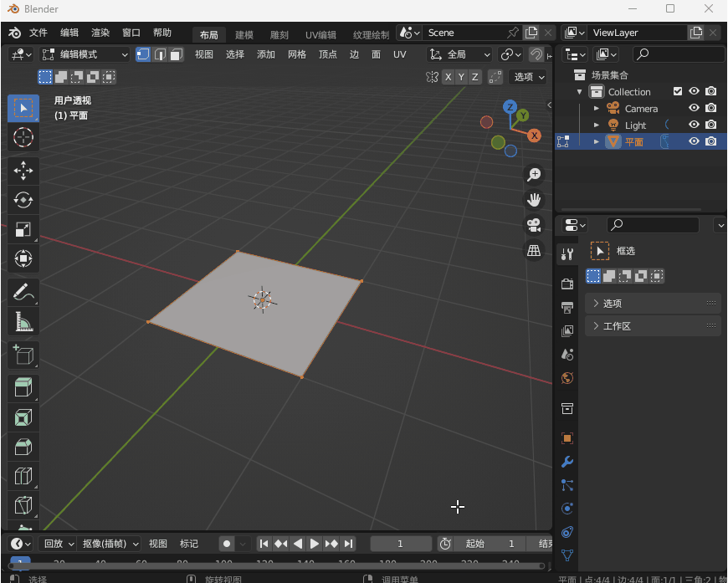Screen dimensions: 728x583
Task: Select the Transform tool
Action: pos(23,258)
